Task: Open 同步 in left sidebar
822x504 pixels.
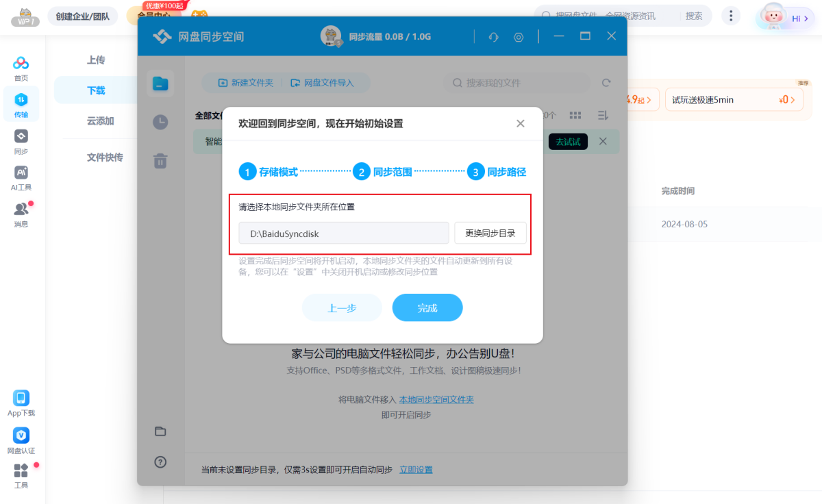Action: 21,141
